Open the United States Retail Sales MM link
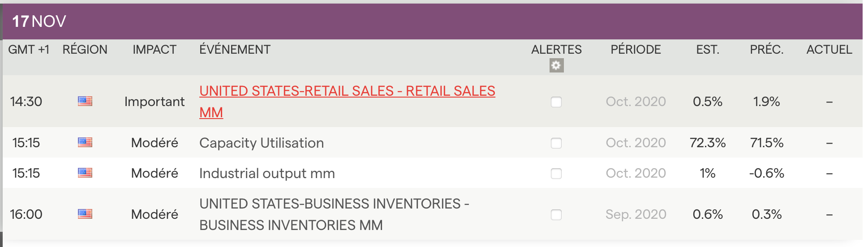The image size is (868, 247). 347,91
